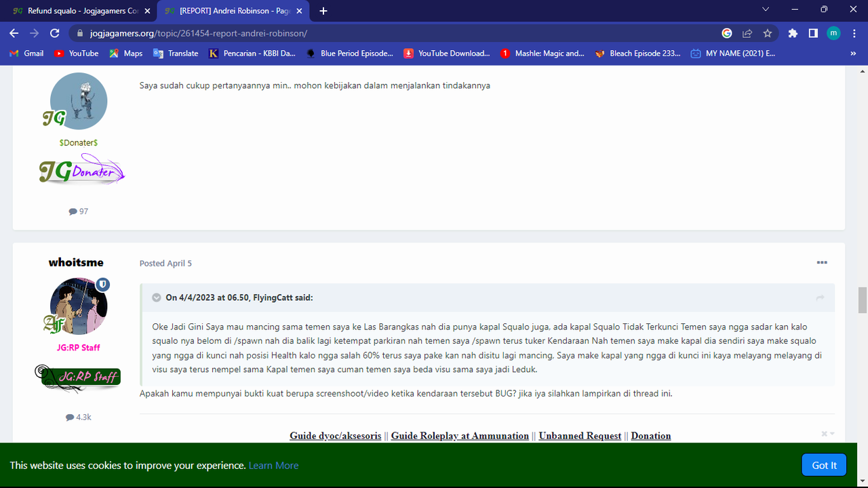Open the Mashle: Magic and bookmark

(x=542, y=54)
